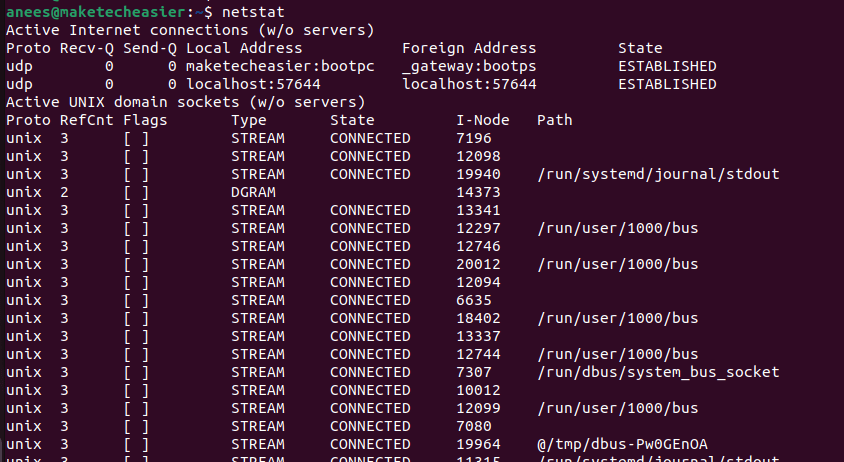Viewport: 844px width, 462px height.
Task: Click I-Node number 6635
Action: (x=473, y=300)
